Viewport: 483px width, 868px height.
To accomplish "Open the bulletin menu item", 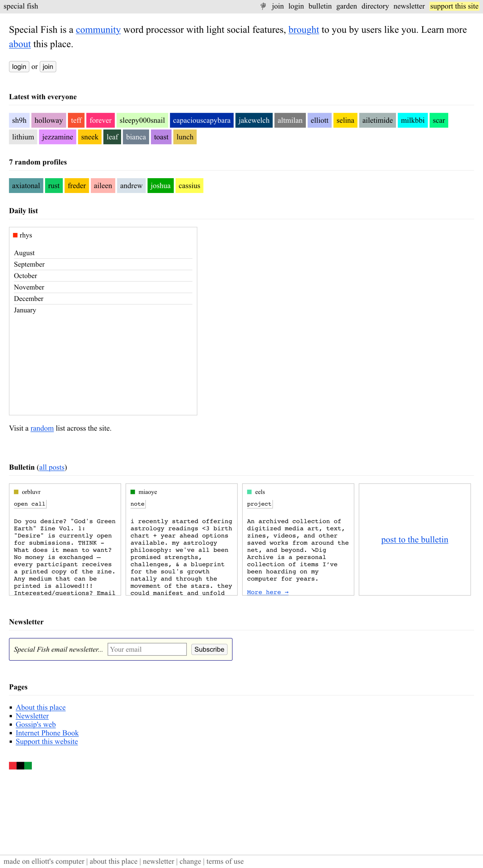I will coord(320,6).
